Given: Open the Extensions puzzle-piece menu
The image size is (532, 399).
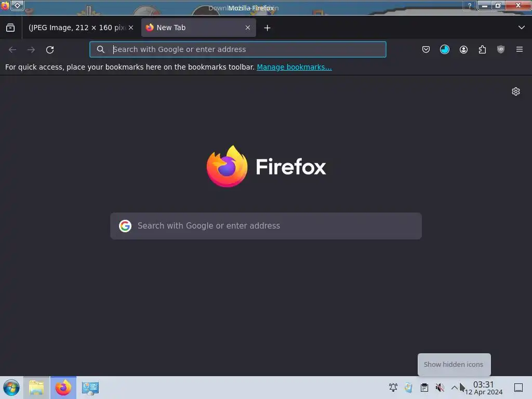Looking at the screenshot, I should [x=482, y=49].
